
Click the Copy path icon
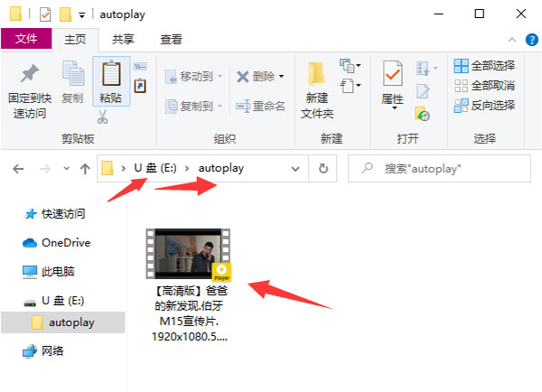(140, 66)
